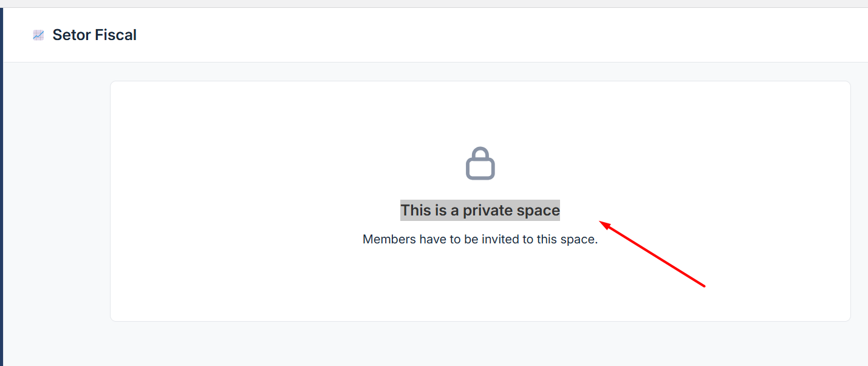Click the highlighted 'This is a private space' heading
The width and height of the screenshot is (868, 366).
pyautogui.click(x=480, y=211)
